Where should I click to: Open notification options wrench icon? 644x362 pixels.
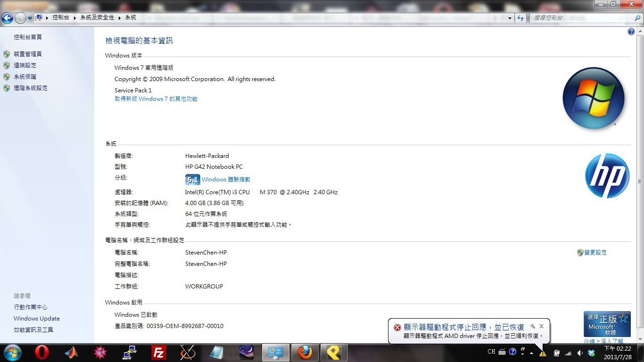[533, 326]
